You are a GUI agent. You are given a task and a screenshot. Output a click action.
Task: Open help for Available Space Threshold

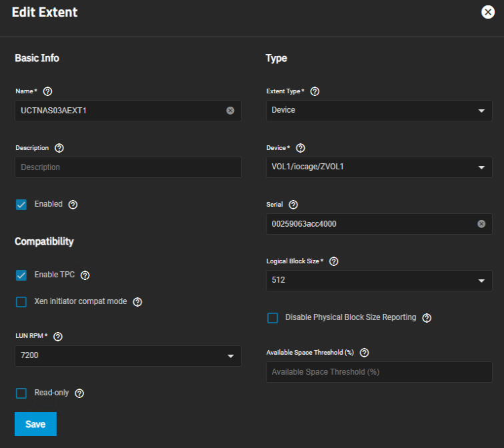point(365,353)
